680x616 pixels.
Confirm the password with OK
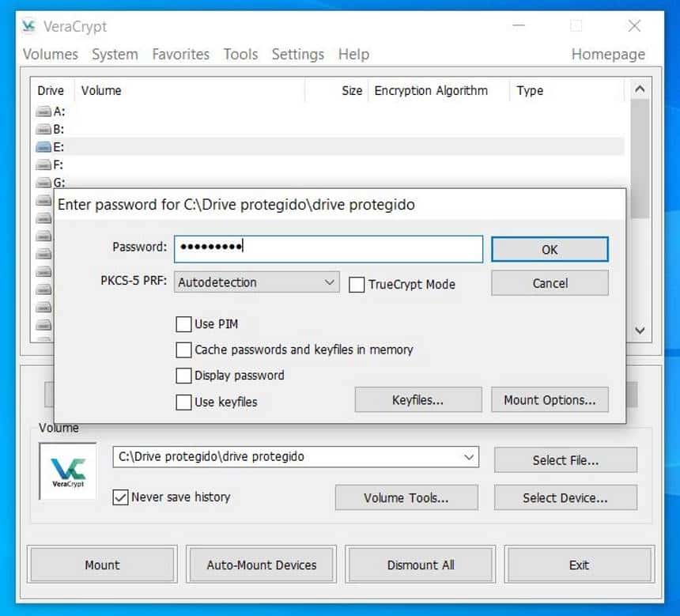click(550, 249)
